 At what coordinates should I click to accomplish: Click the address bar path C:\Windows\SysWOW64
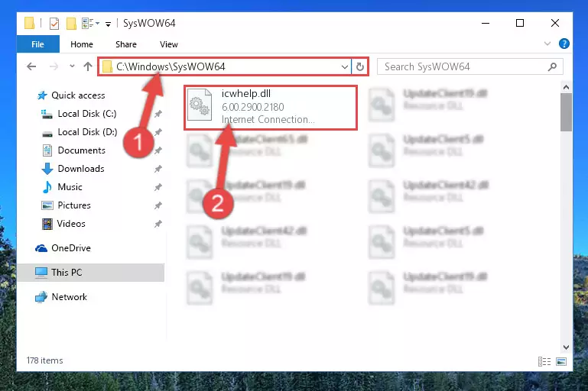[x=171, y=66]
